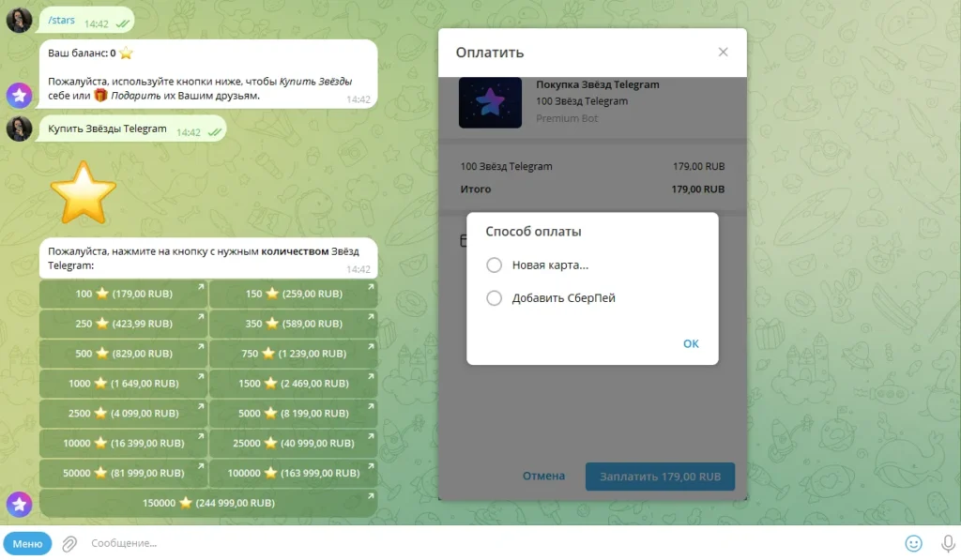
Task: Choose 350 stars for 589,00 RUB
Action: click(293, 324)
